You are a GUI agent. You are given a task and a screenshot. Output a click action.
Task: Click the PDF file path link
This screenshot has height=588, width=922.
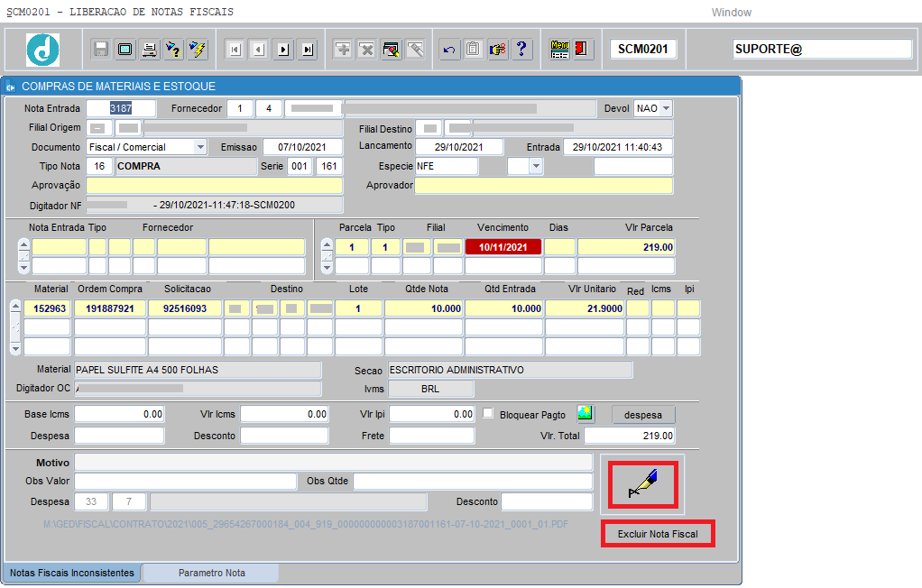[x=306, y=524]
